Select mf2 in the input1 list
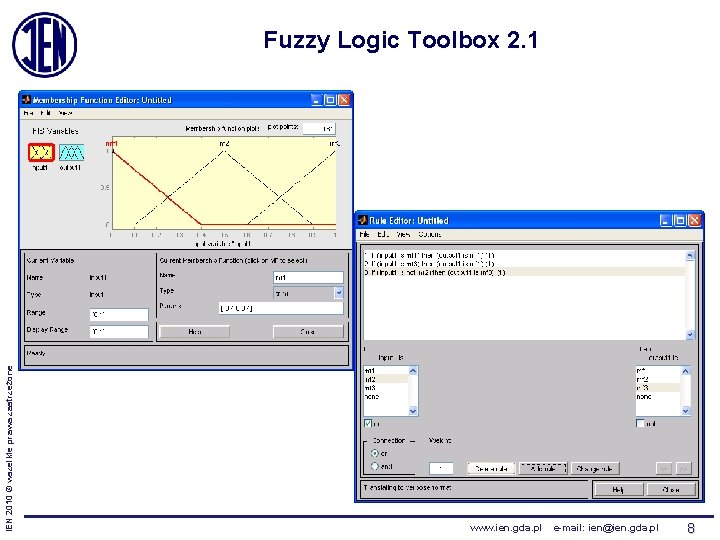 [386, 379]
